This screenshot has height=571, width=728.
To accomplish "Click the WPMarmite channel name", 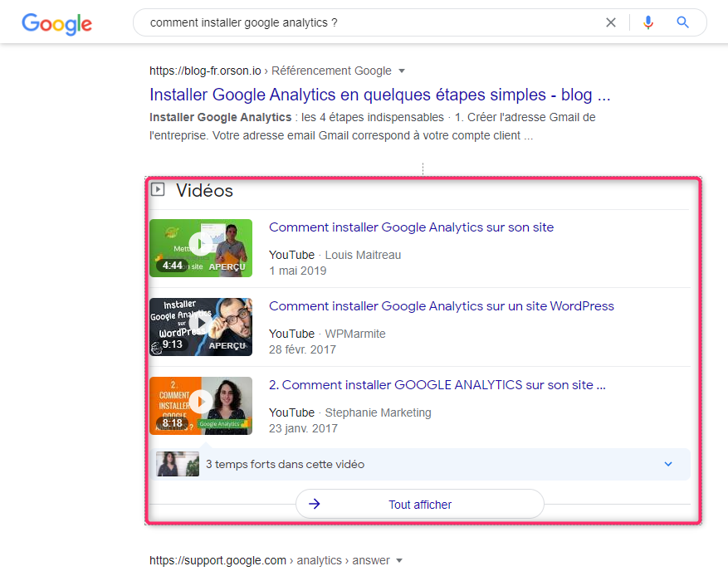I will [355, 334].
